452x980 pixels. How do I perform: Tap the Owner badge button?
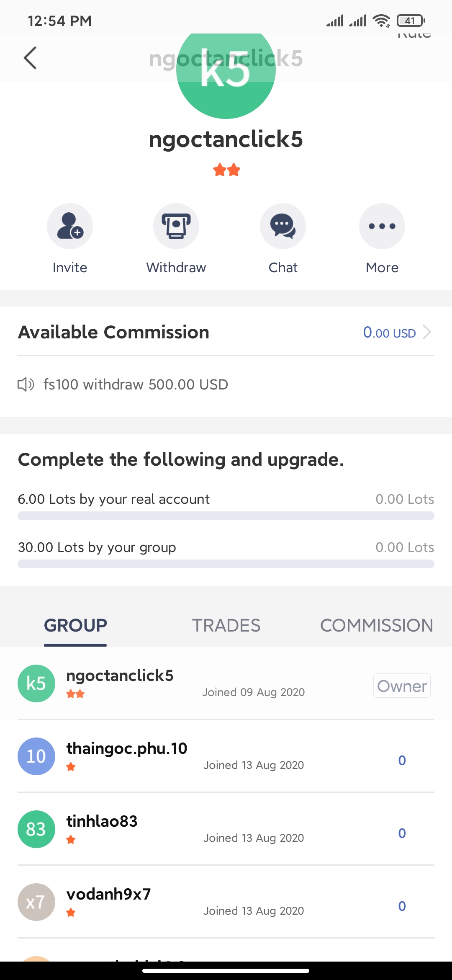click(402, 686)
